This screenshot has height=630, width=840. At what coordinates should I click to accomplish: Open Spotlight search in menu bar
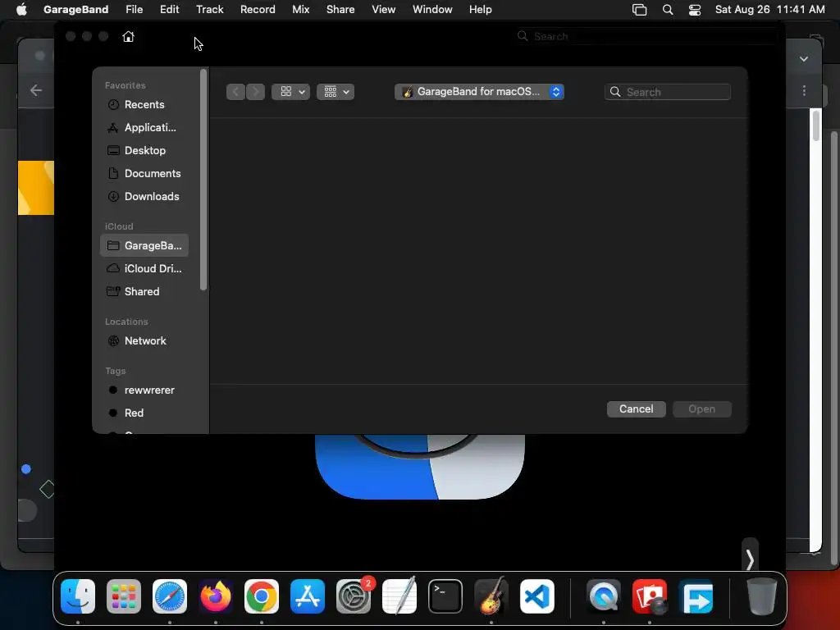coord(668,10)
